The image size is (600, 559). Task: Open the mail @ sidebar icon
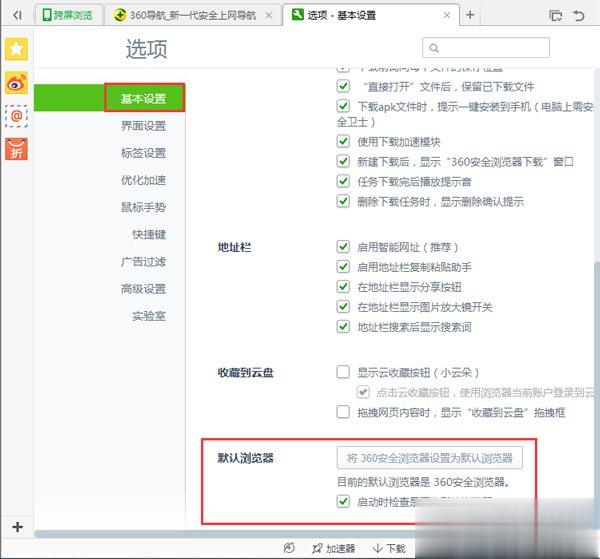[x=16, y=116]
